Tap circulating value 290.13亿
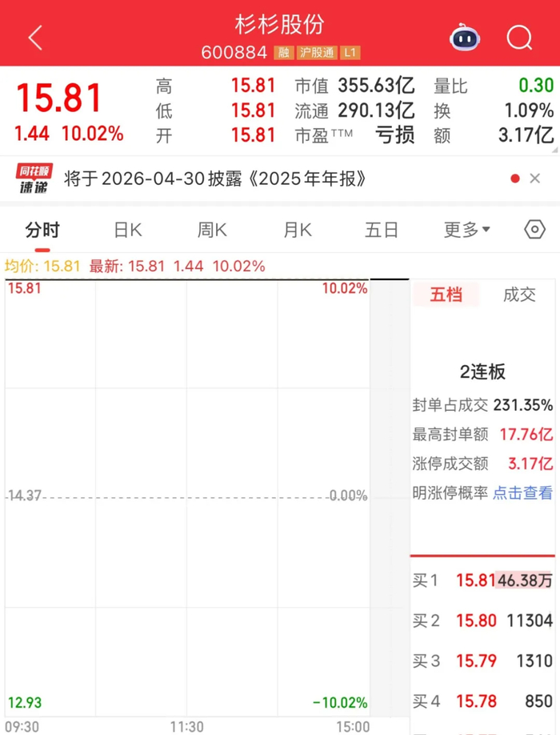Viewport: 560px width, 735px height. (377, 110)
